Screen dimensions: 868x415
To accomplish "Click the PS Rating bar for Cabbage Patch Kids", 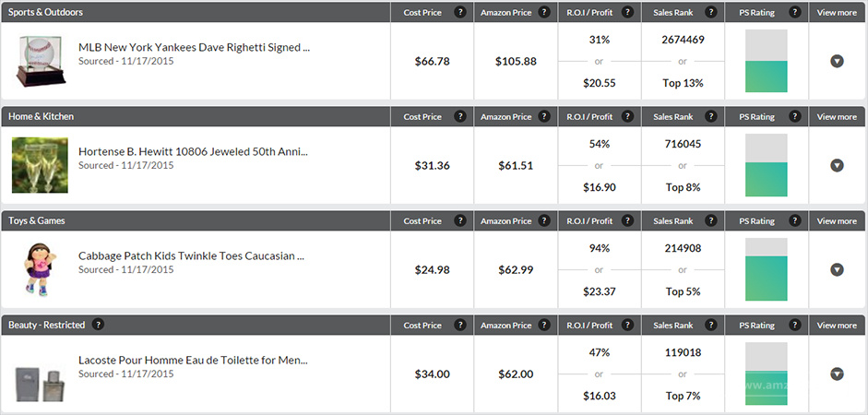I will 766,269.
